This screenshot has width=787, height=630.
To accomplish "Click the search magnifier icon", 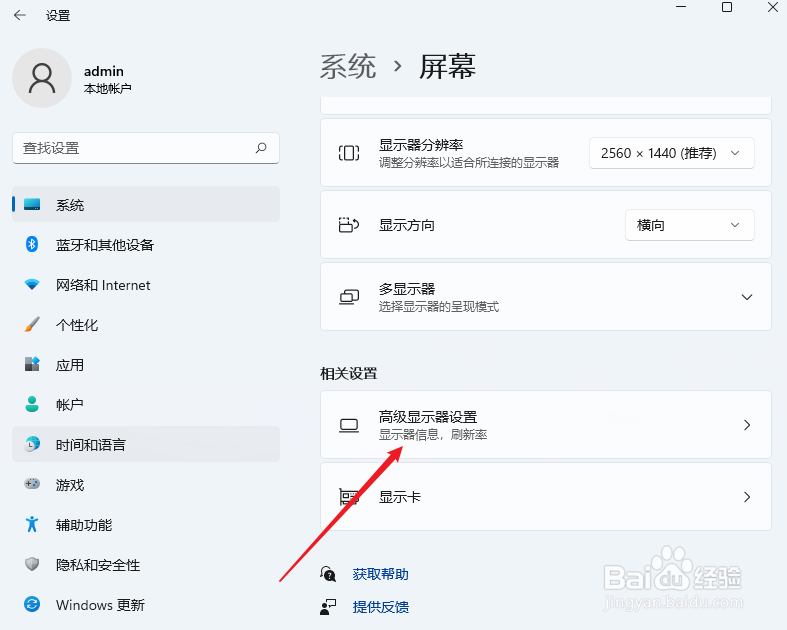I will click(x=261, y=148).
